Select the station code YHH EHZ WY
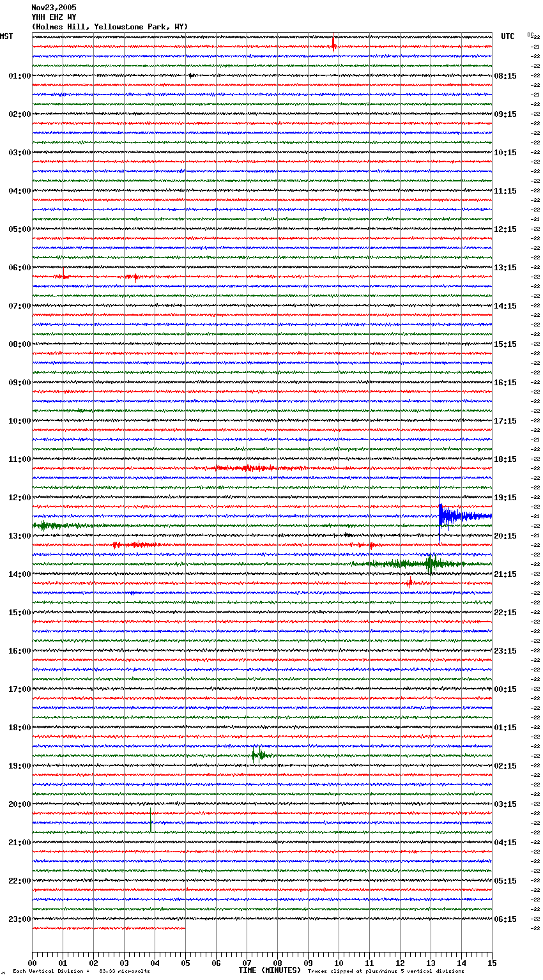Viewport: 543px width, 980px height. point(54,17)
